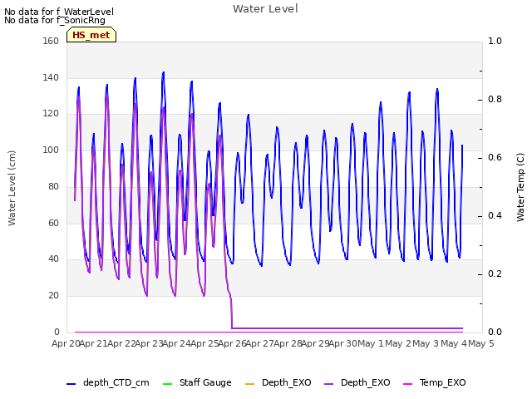Click the 0.4 tick on right axis
This screenshot has width=532, height=399.
coord(495,216)
